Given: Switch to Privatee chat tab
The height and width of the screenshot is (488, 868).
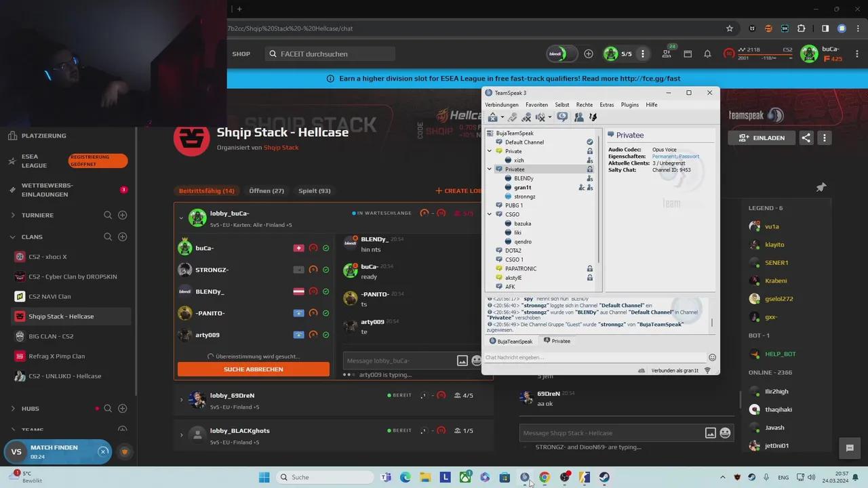Looking at the screenshot, I should point(557,342).
